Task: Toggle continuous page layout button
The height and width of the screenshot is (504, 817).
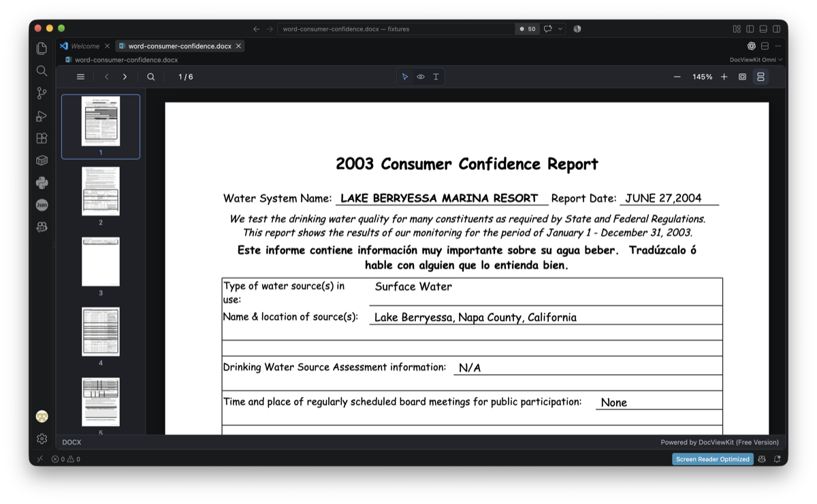Action: click(x=760, y=77)
